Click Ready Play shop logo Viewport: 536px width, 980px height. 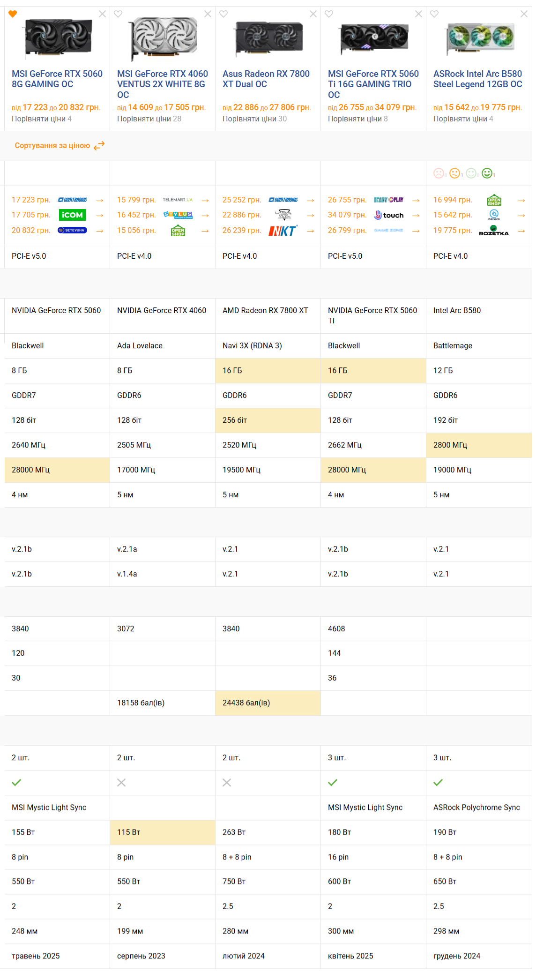pyautogui.click(x=388, y=200)
